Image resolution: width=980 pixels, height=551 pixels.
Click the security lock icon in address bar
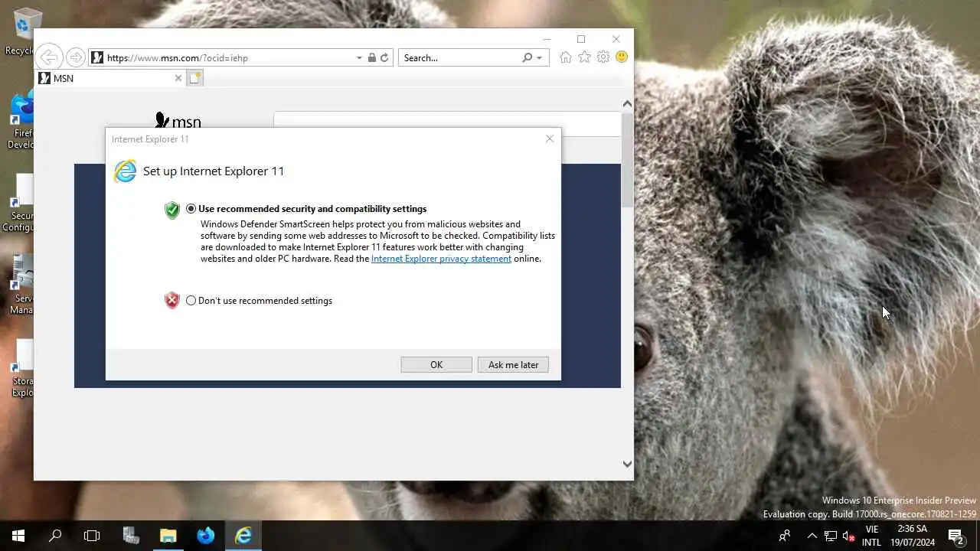tap(372, 57)
